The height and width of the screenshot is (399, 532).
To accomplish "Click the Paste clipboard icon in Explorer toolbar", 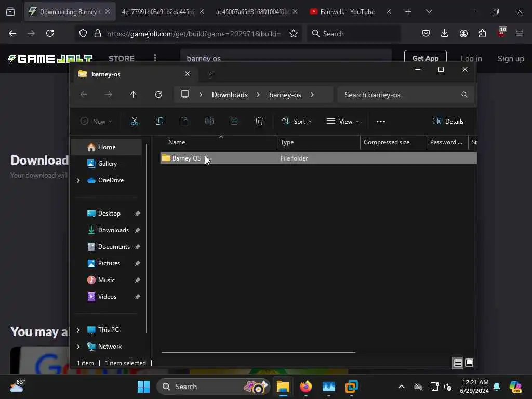I will point(184,121).
